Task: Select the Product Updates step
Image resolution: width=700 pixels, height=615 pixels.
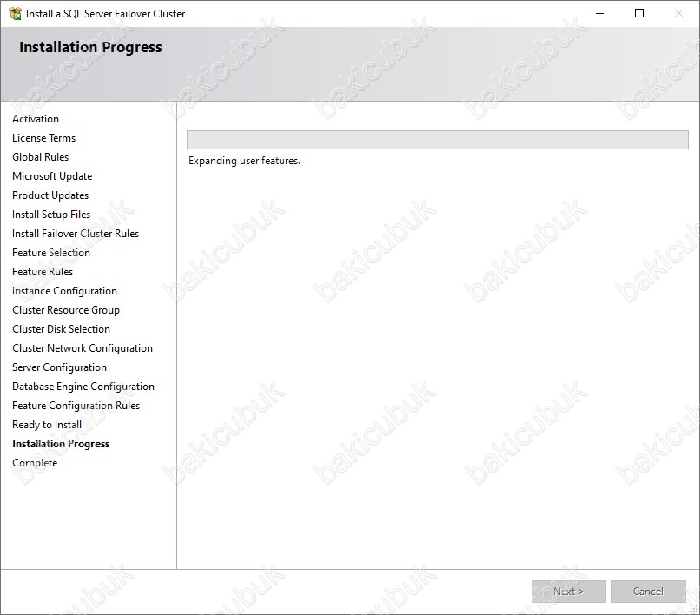Action: pos(50,195)
